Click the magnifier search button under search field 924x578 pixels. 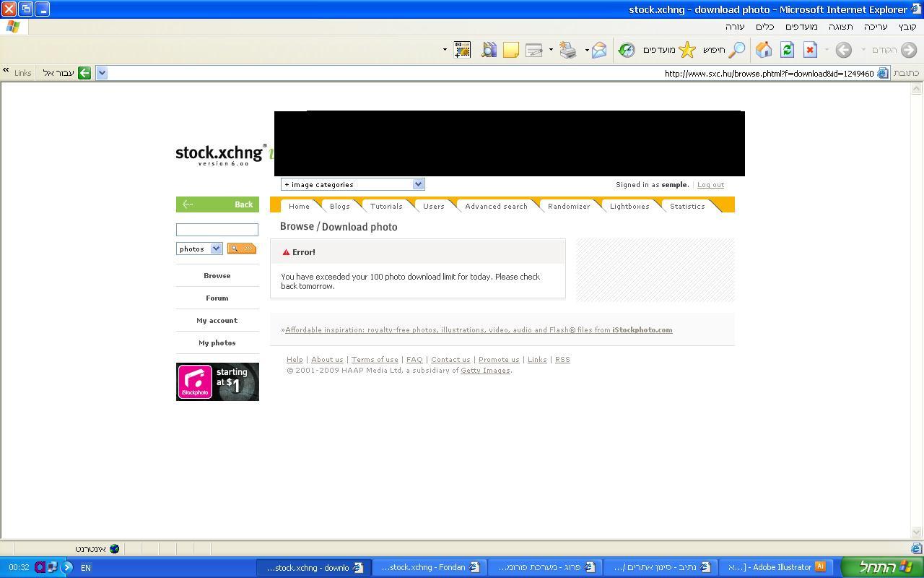[235, 249]
